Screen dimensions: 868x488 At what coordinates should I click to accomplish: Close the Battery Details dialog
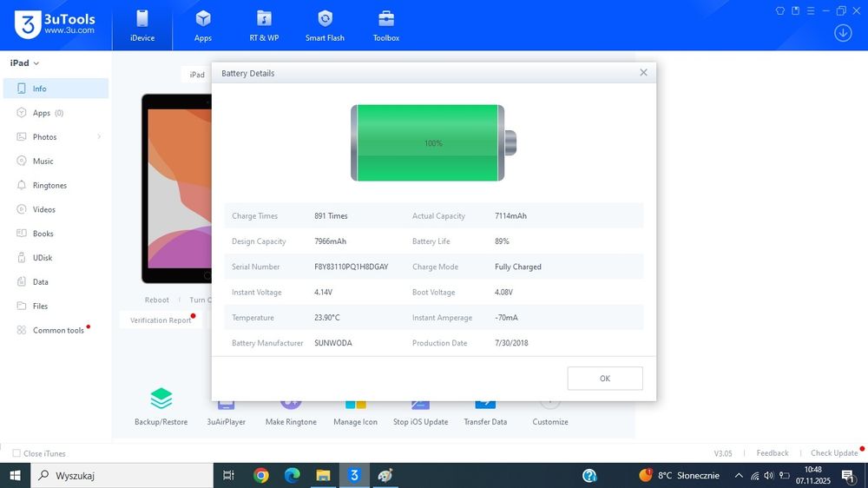[x=643, y=73]
